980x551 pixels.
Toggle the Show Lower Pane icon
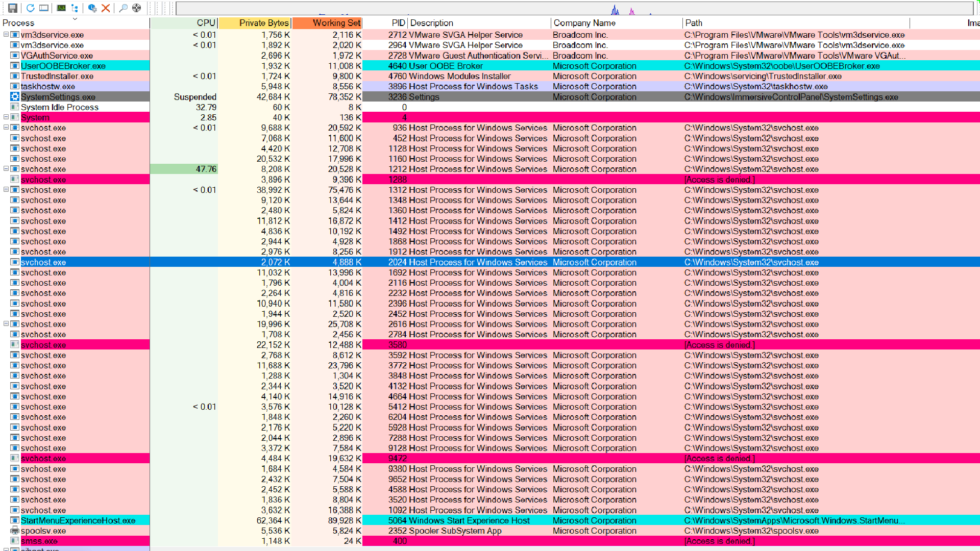[44, 8]
